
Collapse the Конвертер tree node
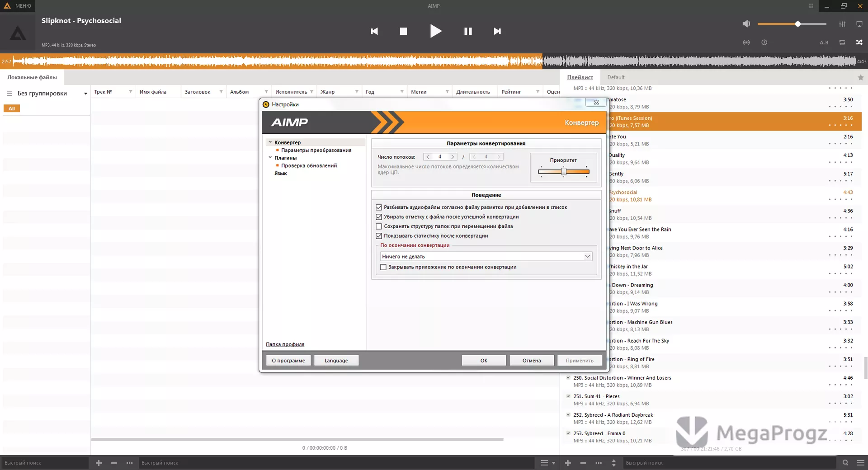coord(270,142)
